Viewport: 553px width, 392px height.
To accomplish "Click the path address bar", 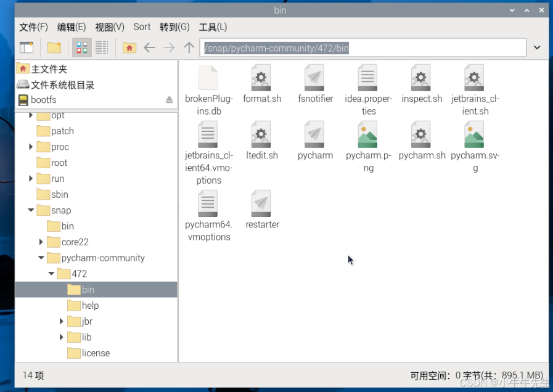I will pos(363,47).
